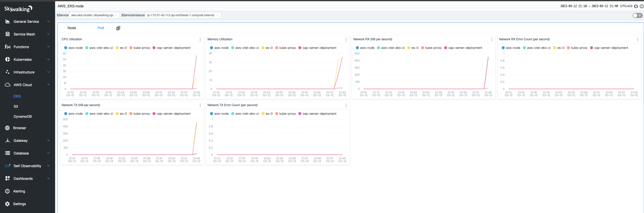Expand the Kubernetes sidebar menu

coord(27,60)
